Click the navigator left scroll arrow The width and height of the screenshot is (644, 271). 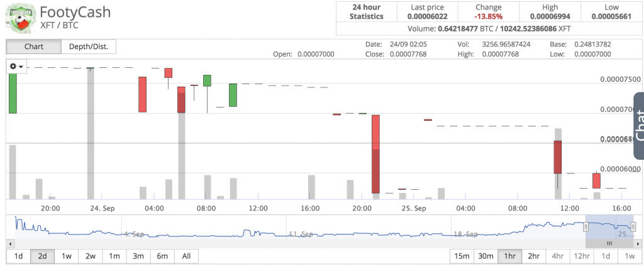[9, 243]
